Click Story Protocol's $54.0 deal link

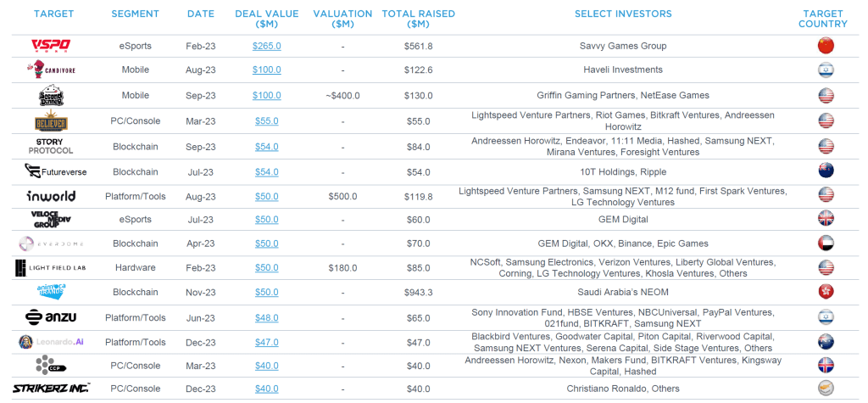267,147
